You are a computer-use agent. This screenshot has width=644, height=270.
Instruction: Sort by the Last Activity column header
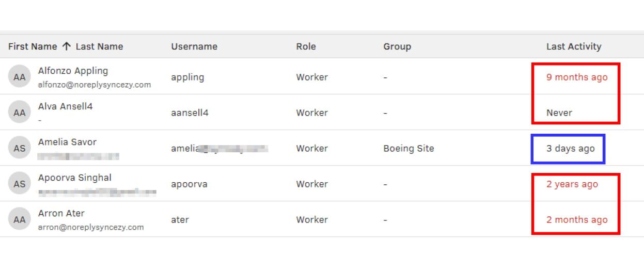[574, 46]
